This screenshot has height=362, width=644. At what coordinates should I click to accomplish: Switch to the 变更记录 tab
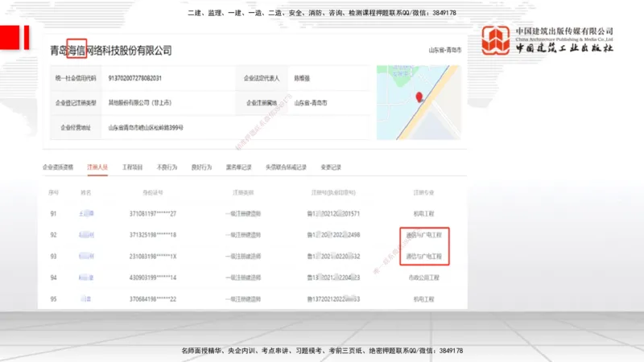[x=331, y=167]
